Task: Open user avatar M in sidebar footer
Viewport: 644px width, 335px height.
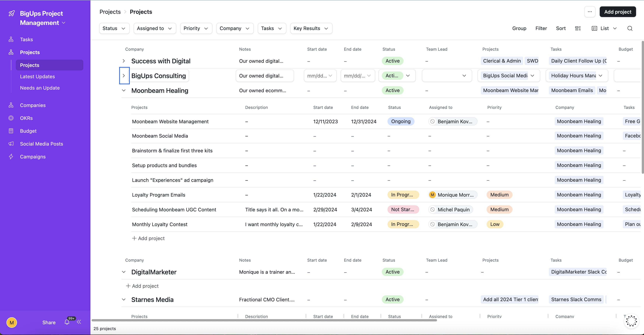Action: click(x=12, y=323)
